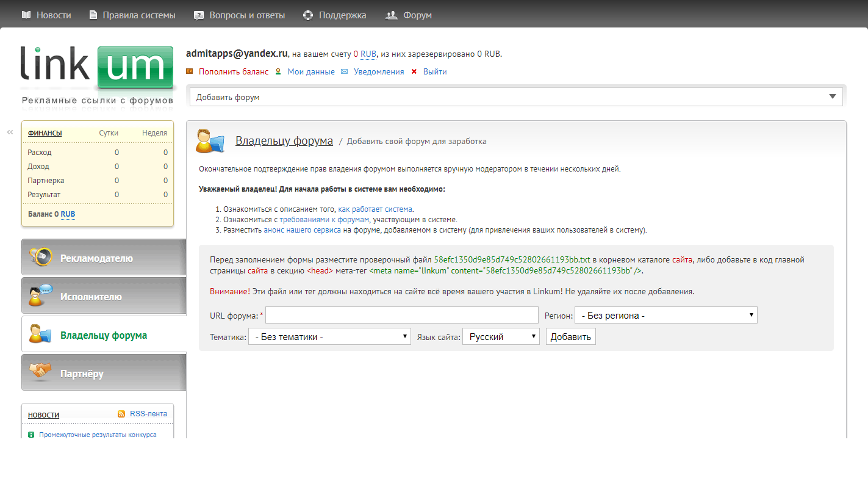Open the Мои данные link

click(311, 72)
